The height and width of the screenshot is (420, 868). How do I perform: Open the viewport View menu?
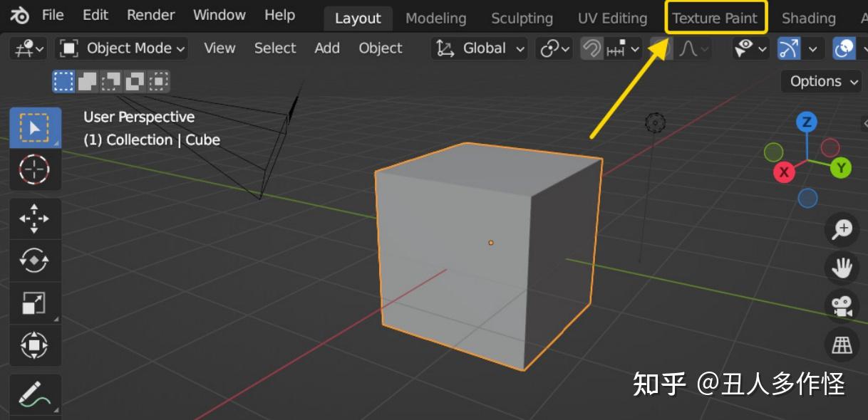coord(219,48)
